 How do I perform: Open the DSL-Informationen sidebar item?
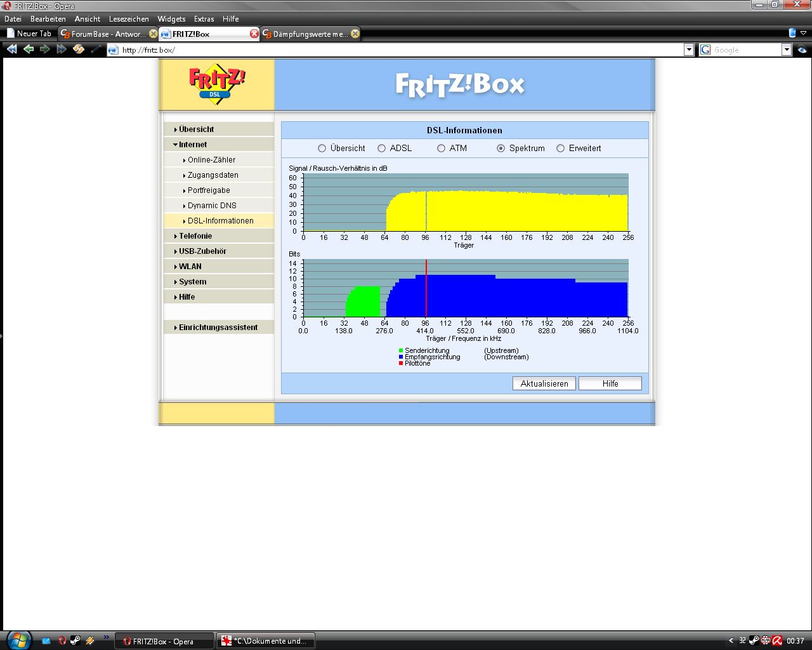[219, 220]
